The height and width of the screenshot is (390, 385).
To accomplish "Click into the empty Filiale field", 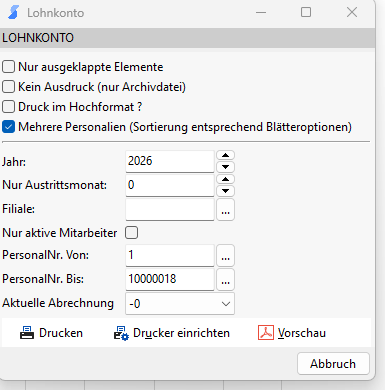I will (x=170, y=209).
